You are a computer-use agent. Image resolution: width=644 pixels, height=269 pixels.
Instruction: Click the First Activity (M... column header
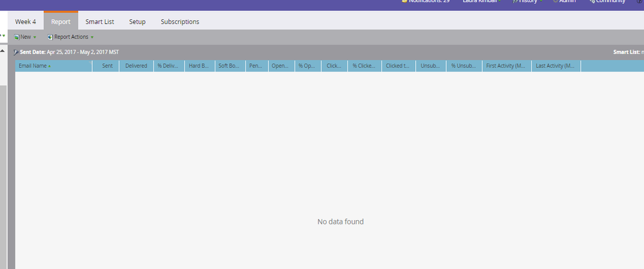[507, 66]
